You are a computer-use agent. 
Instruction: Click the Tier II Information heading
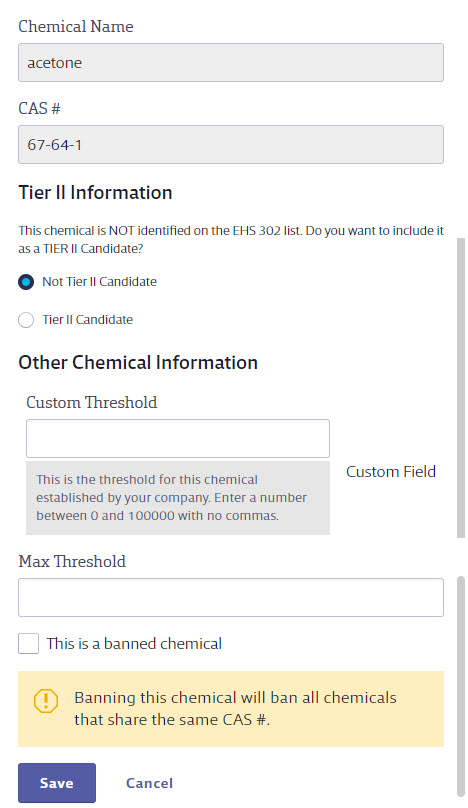pyautogui.click(x=95, y=192)
